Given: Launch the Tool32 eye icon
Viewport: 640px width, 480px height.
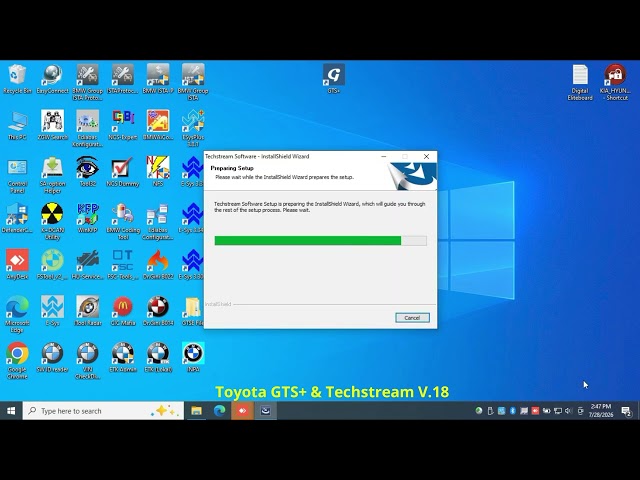Looking at the screenshot, I should pos(87,171).
